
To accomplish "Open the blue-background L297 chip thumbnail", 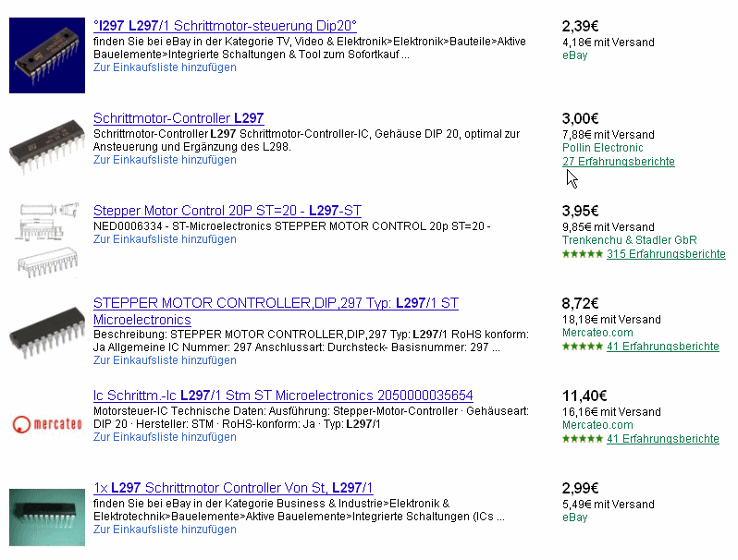I will [x=47, y=55].
